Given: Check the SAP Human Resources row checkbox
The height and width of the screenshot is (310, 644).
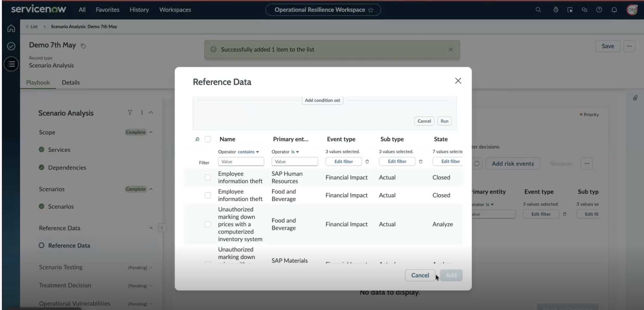Looking at the screenshot, I should pyautogui.click(x=208, y=177).
